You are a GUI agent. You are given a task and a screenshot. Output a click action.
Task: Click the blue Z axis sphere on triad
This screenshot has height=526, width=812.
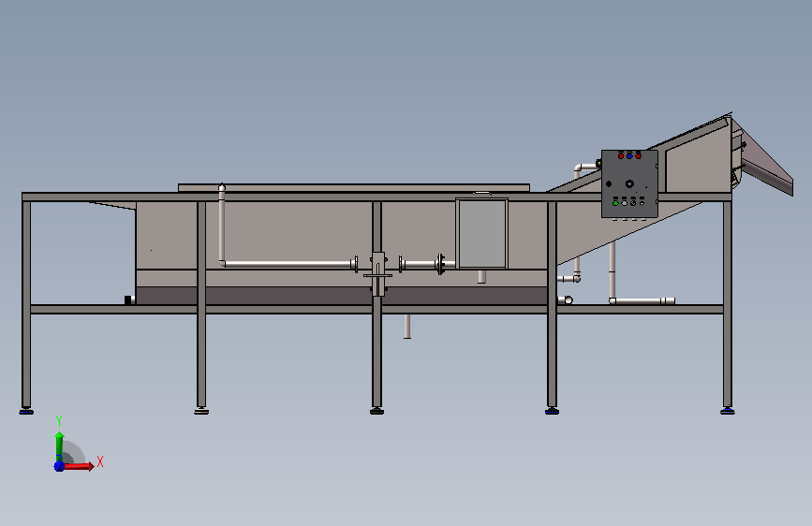coord(59,466)
